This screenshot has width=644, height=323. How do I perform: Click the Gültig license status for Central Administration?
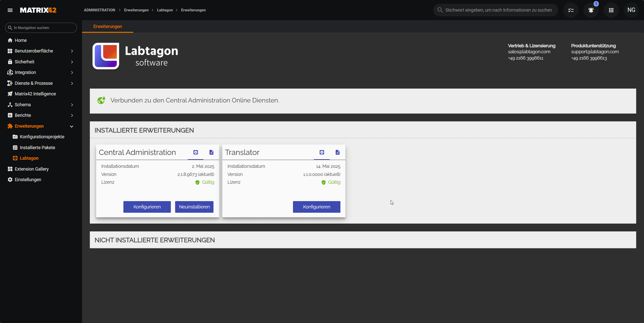point(205,182)
